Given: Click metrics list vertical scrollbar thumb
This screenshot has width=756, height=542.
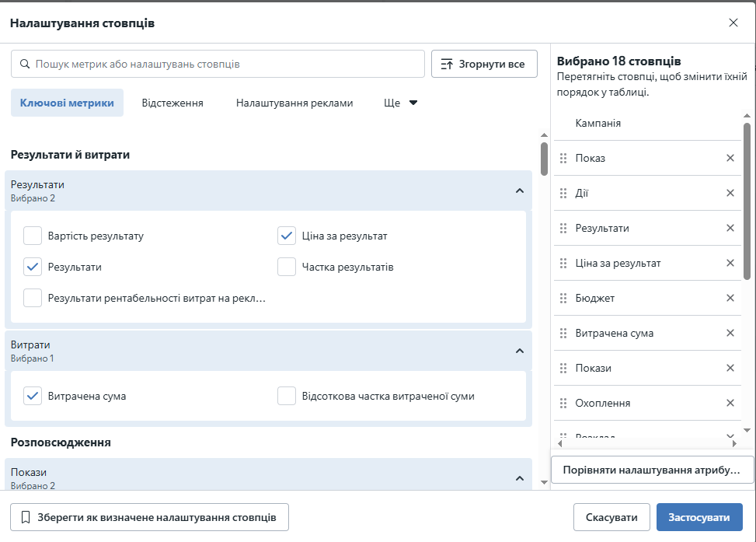Looking at the screenshot, I should (x=544, y=159).
